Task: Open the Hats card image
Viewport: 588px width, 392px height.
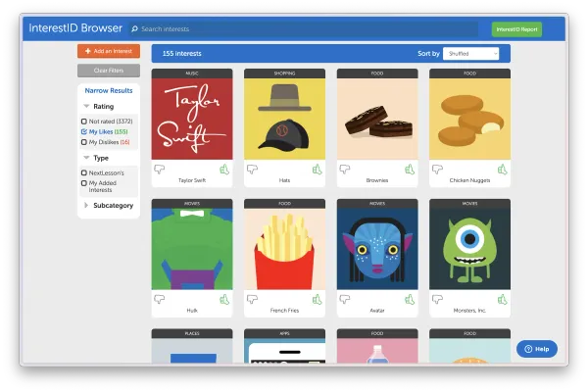Action: [284, 119]
